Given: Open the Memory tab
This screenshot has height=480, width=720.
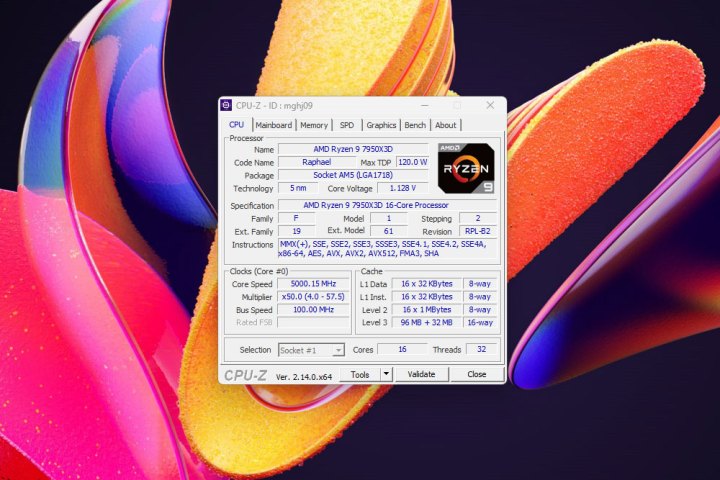Looking at the screenshot, I should tap(314, 125).
